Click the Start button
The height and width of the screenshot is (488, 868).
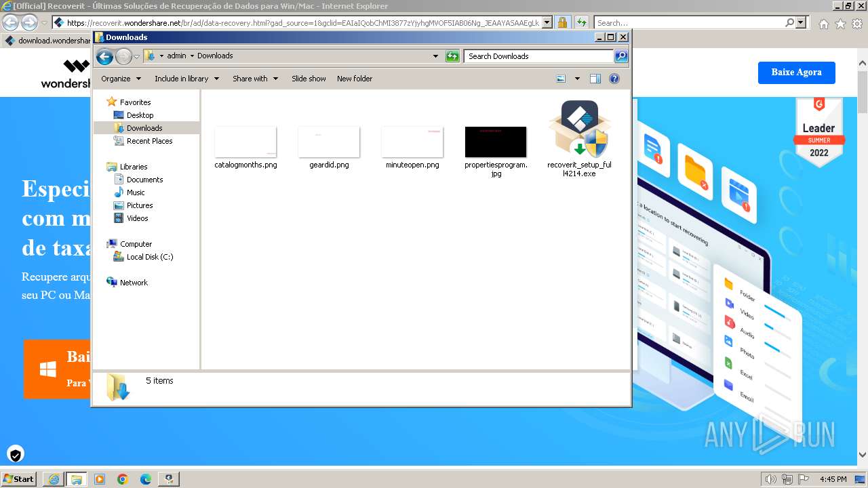tap(19, 479)
